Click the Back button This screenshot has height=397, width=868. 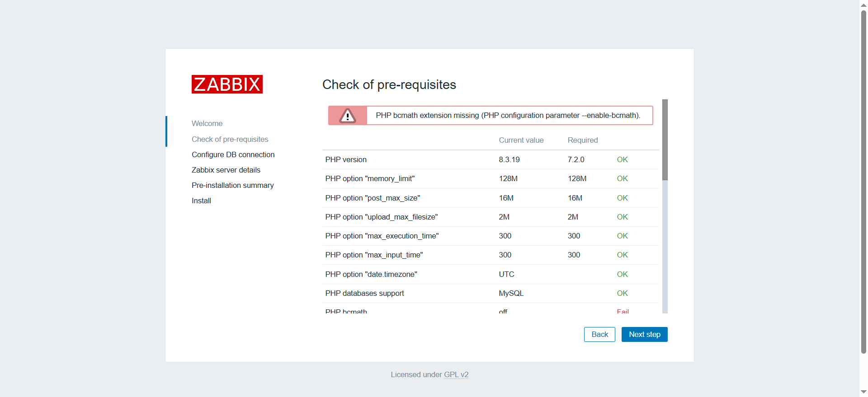(x=599, y=335)
